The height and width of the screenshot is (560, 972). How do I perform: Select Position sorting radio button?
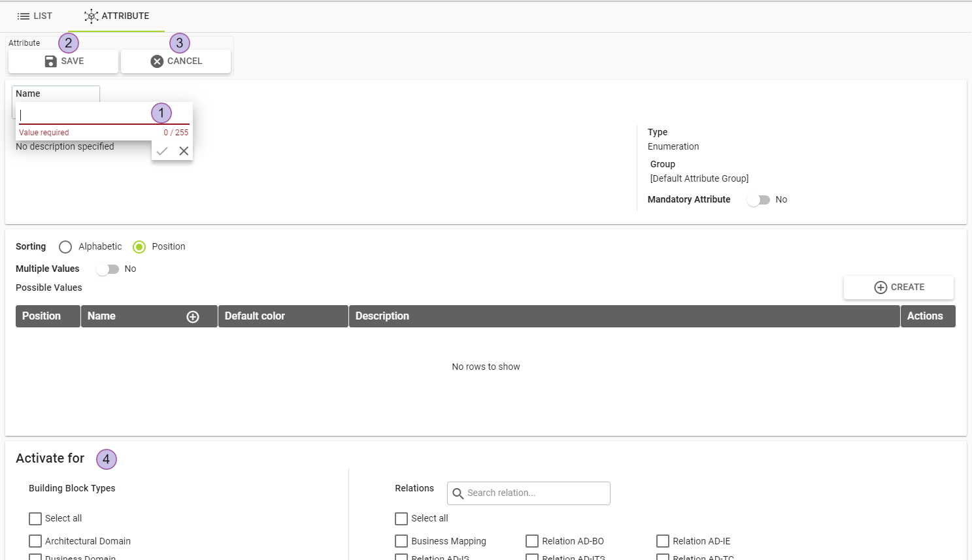(x=139, y=247)
